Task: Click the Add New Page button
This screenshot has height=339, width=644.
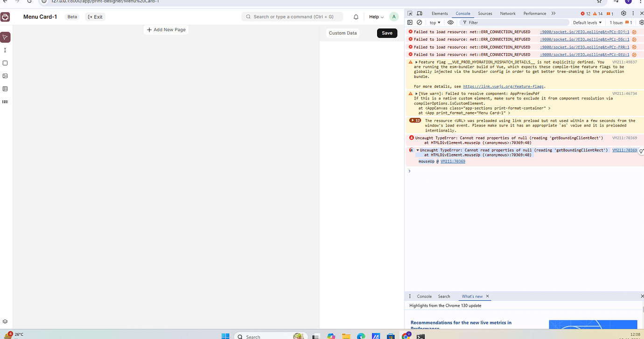Action: point(166,30)
